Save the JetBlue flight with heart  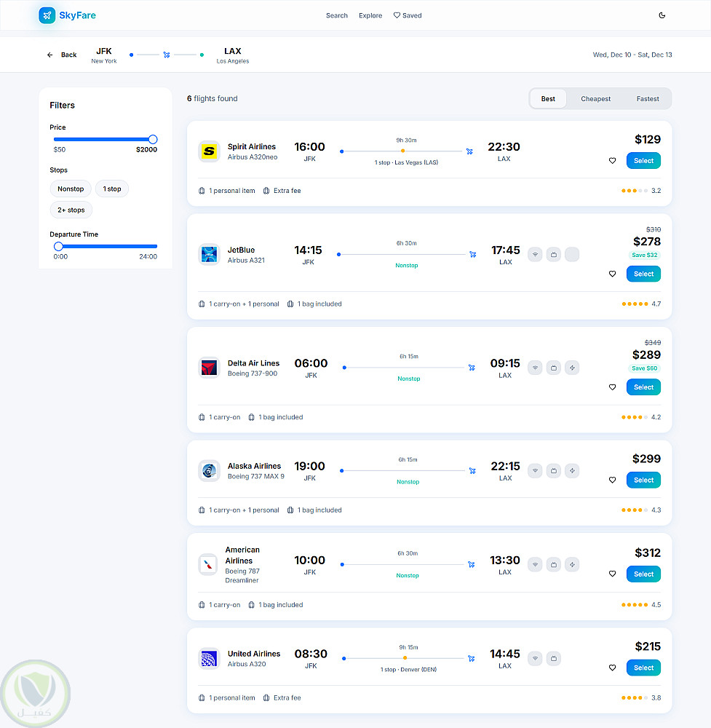point(613,274)
